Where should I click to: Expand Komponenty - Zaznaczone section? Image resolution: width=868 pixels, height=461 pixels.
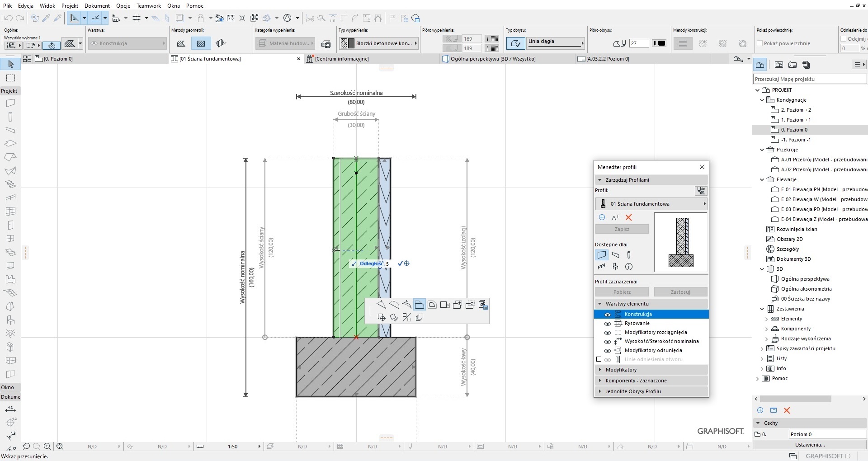651,381
